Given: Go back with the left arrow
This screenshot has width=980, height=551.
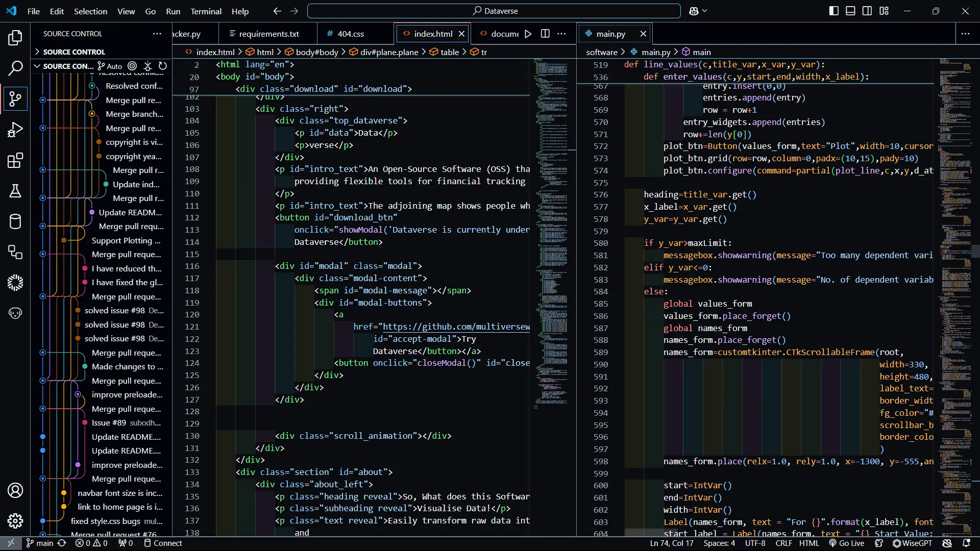Looking at the screenshot, I should click(x=277, y=11).
